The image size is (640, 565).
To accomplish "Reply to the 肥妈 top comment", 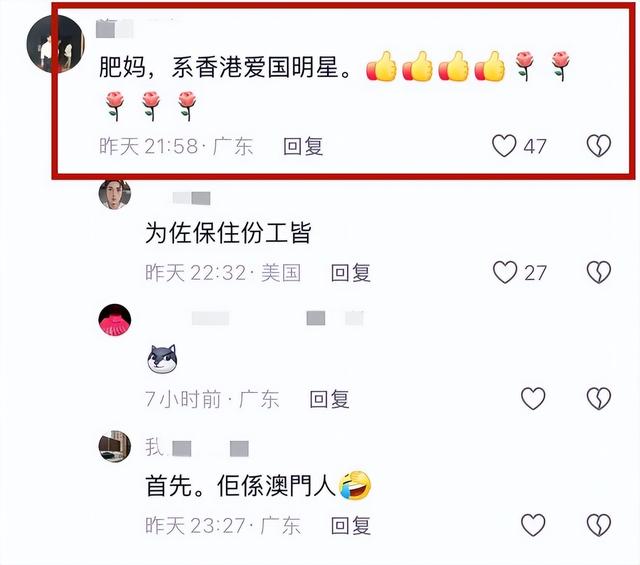I will [x=303, y=146].
